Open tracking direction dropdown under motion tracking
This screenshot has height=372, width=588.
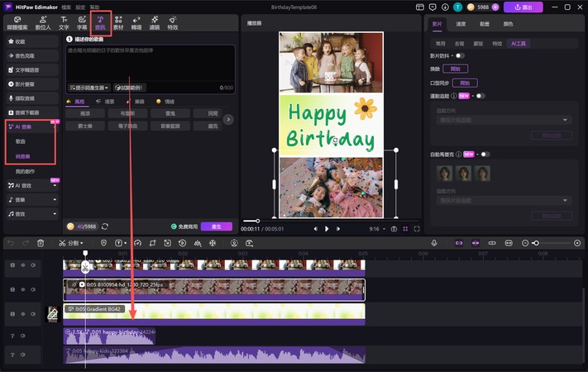click(x=502, y=120)
